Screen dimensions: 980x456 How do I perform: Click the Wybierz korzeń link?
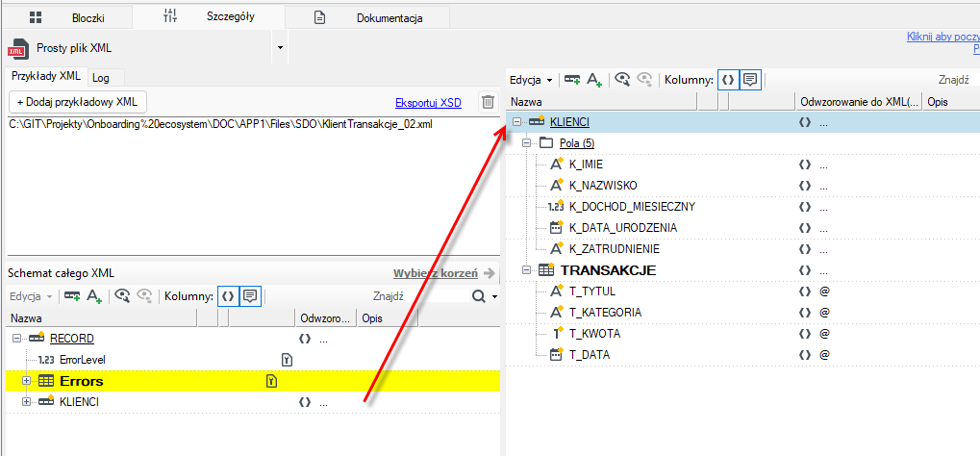[x=436, y=273]
